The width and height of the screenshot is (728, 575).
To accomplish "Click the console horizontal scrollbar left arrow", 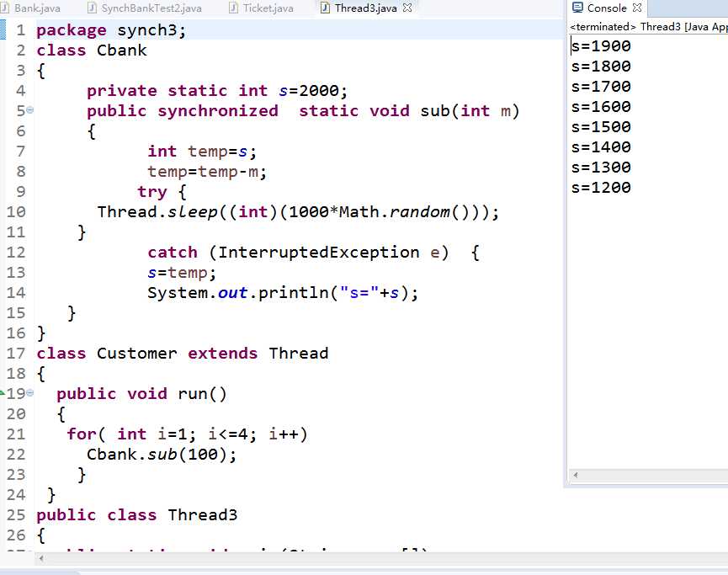I will tap(576, 475).
